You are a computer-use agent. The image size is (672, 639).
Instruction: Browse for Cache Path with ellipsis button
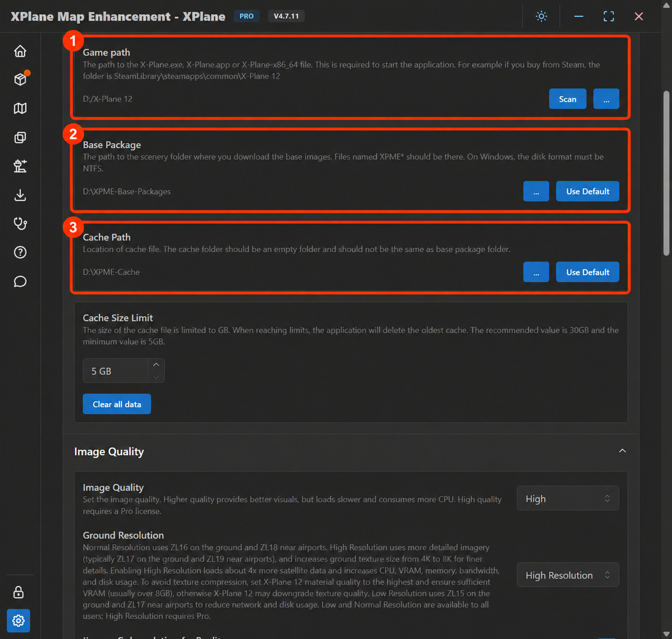click(x=536, y=272)
